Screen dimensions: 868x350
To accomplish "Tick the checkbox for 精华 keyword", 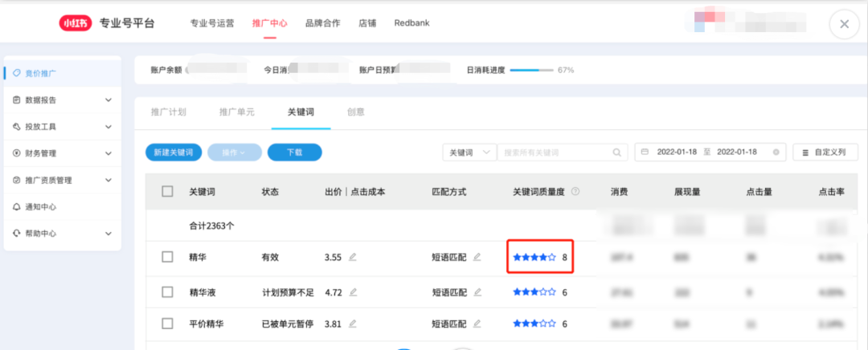I will point(167,257).
